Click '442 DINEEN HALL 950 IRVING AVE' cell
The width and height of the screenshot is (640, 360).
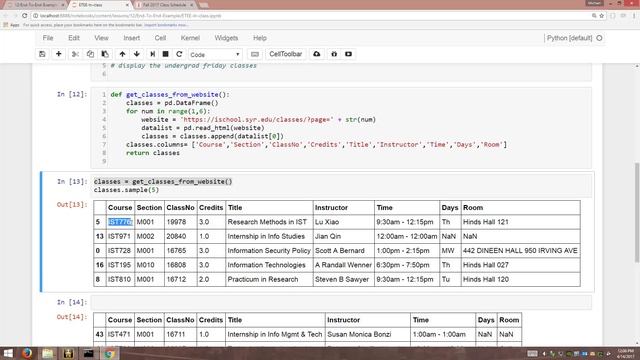point(520,251)
